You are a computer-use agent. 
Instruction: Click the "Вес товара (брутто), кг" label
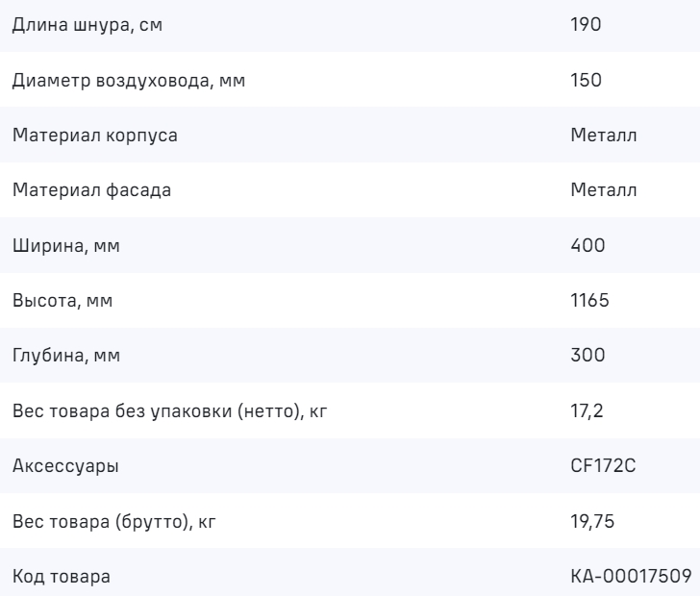click(x=121, y=523)
